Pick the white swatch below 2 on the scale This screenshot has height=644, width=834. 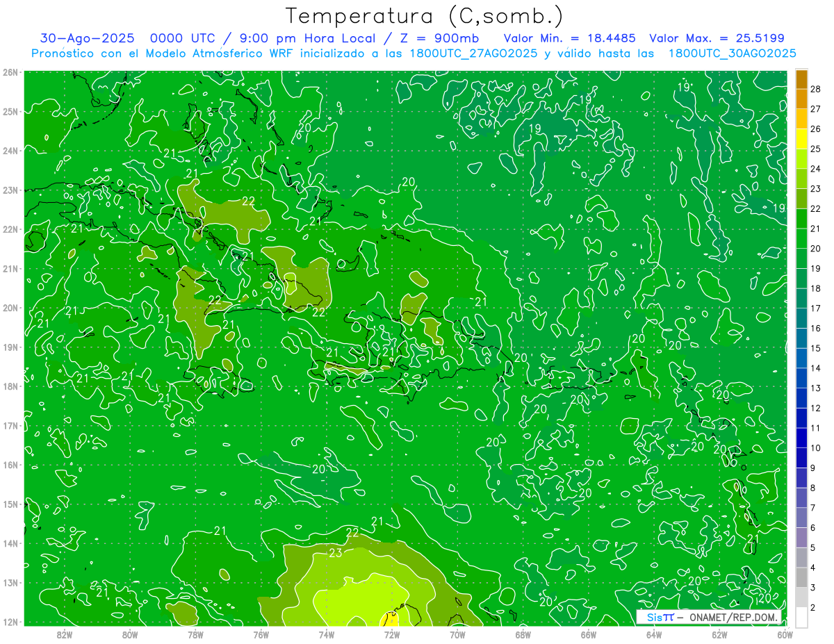(x=801, y=618)
